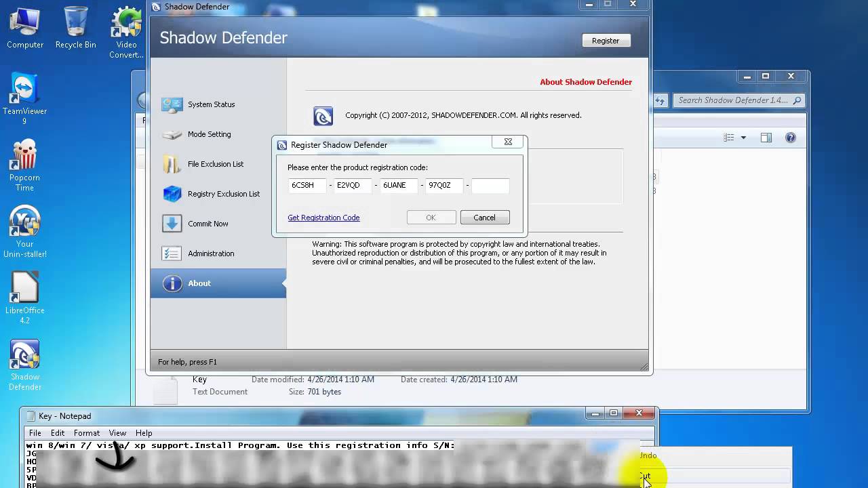Close the Register Shadow Defender dialog

(x=508, y=142)
